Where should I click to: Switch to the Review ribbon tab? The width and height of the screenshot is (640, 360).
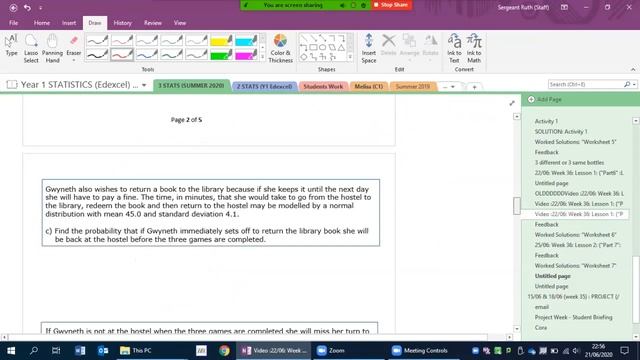153,23
